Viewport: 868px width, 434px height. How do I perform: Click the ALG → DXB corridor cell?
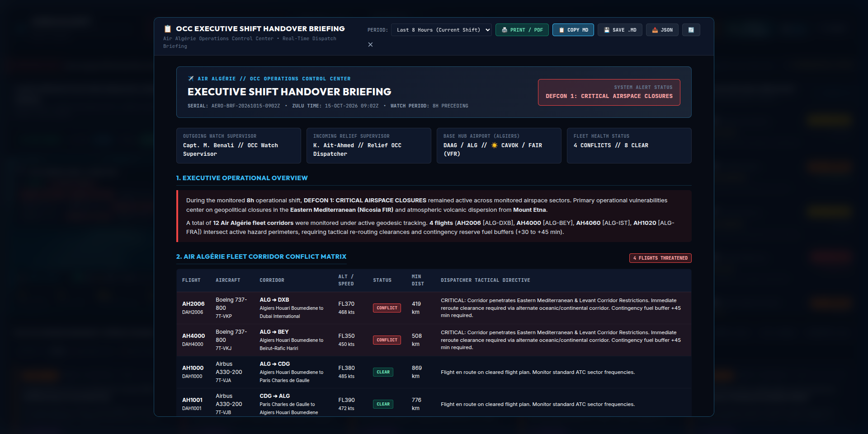(x=293, y=308)
